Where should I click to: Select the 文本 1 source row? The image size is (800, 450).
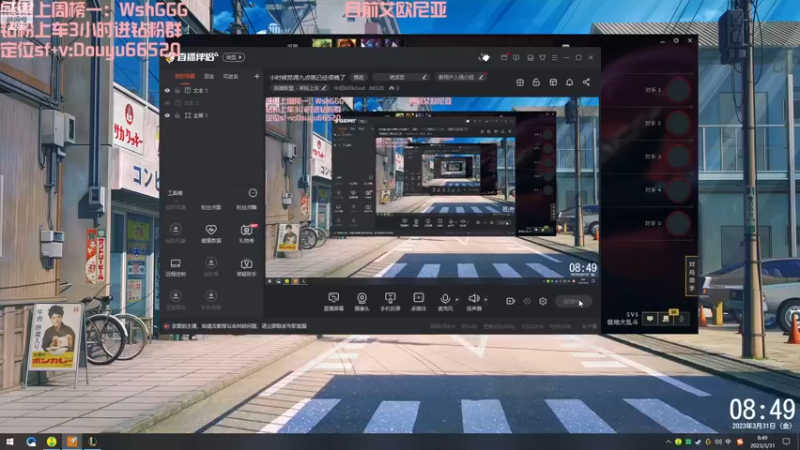tap(212, 90)
